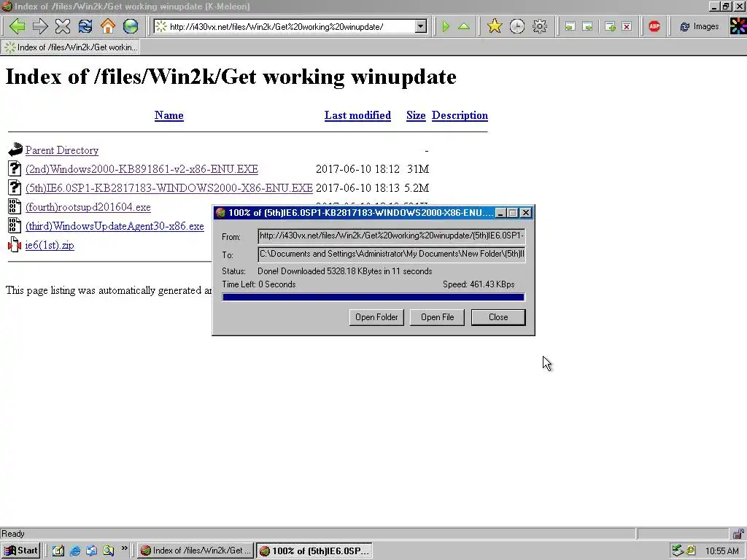Click the Show Desktop quick launch icon
The image size is (747, 560).
click(x=58, y=551)
